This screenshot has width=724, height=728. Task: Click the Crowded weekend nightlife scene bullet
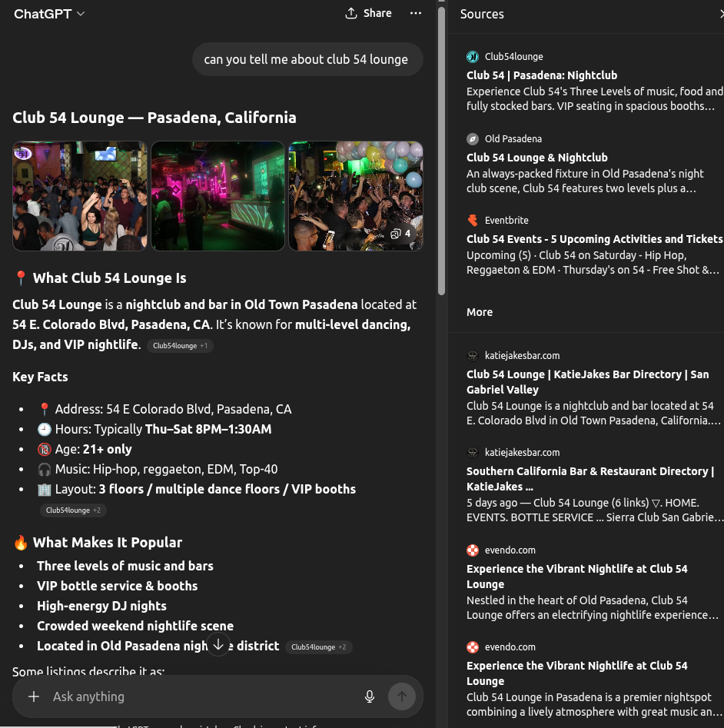135,626
